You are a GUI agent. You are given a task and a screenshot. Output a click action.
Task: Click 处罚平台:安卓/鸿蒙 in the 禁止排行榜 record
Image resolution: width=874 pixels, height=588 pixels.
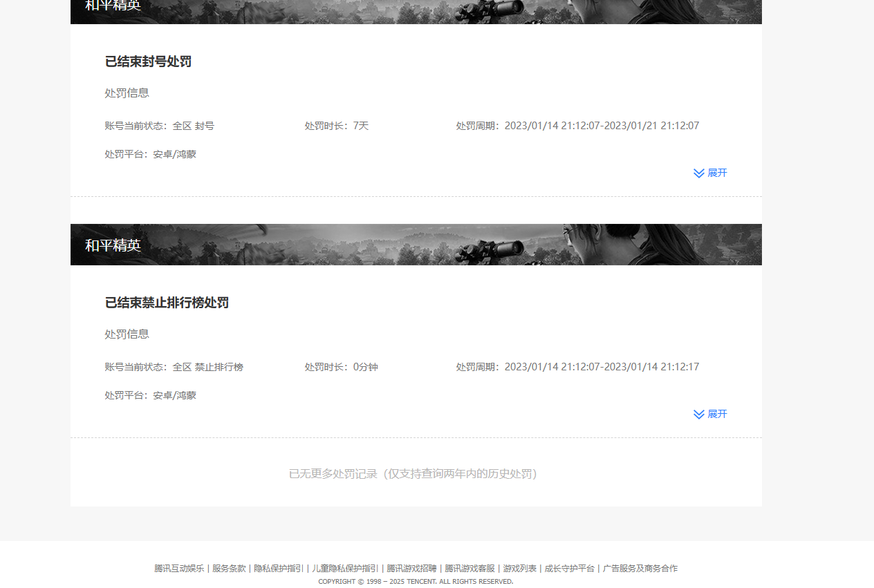click(151, 395)
